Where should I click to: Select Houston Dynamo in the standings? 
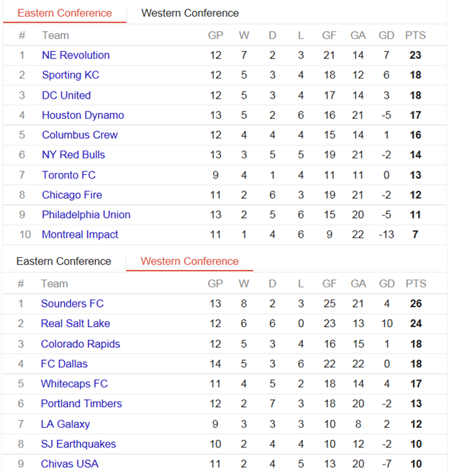point(83,115)
